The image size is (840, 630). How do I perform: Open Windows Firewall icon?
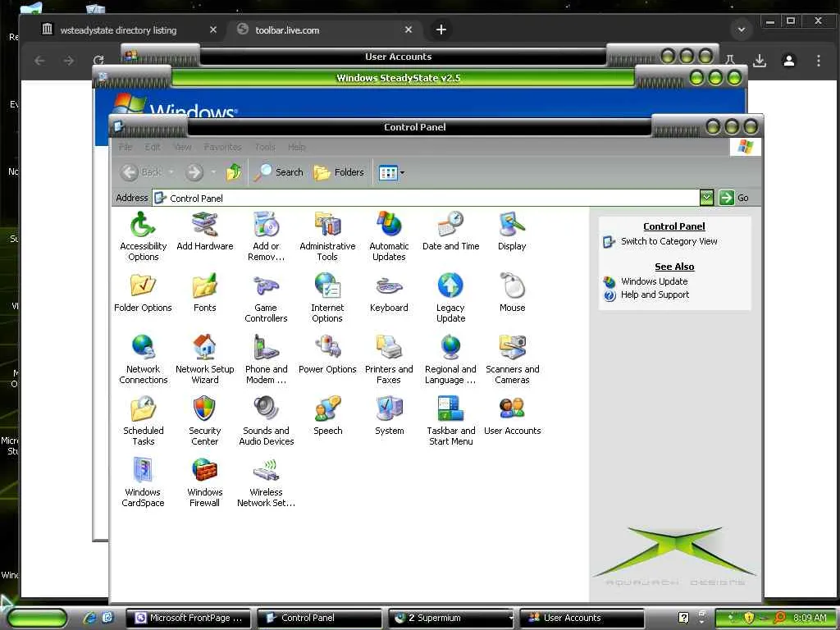coord(204,482)
